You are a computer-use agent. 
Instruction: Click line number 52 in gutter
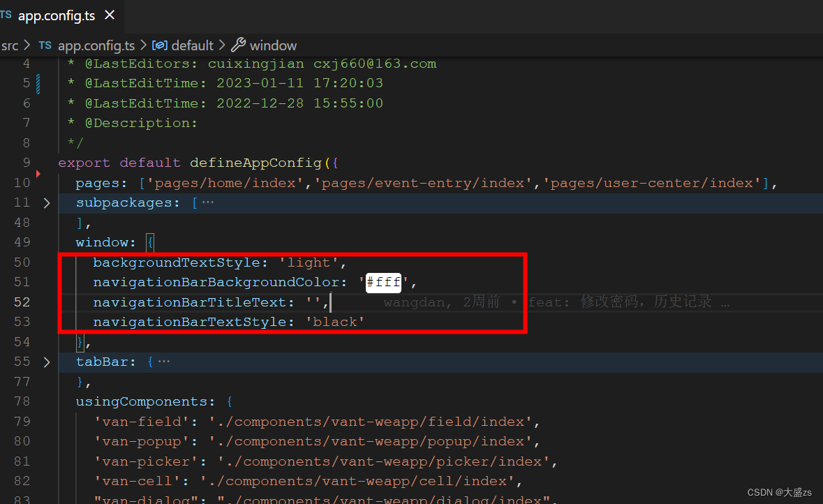22,302
